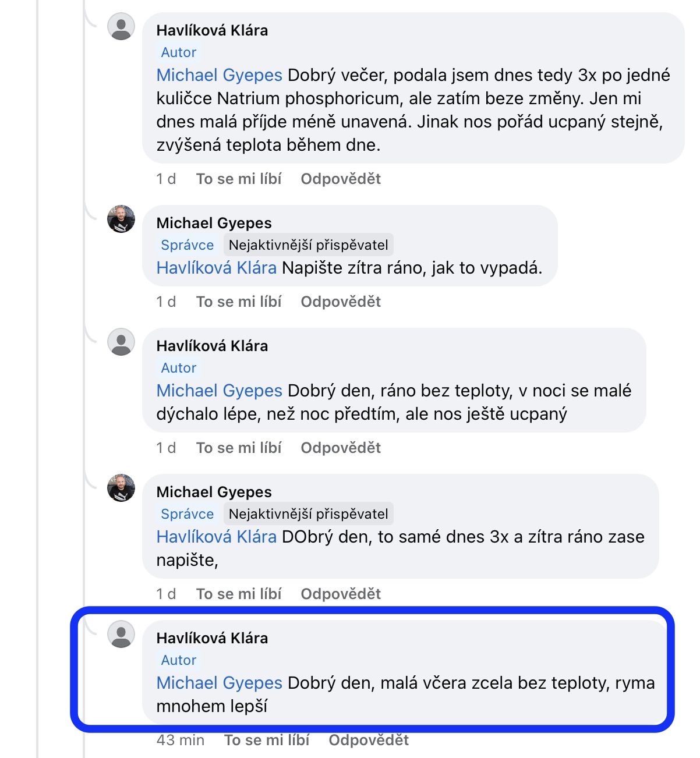Reply to the "ráno bez teploty" comment
This screenshot has height=758, width=700.
[x=341, y=448]
